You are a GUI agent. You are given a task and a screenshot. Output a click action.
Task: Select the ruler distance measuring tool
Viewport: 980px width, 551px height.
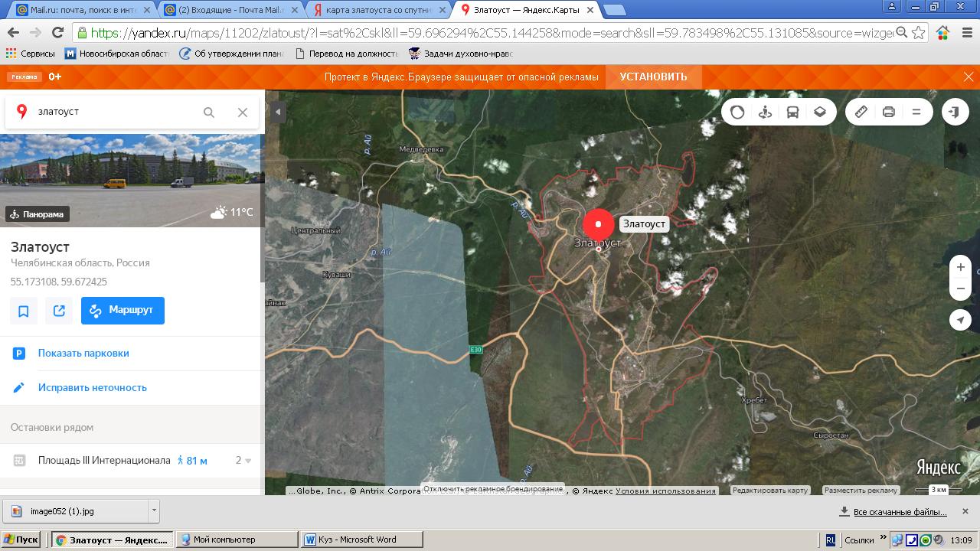point(861,112)
